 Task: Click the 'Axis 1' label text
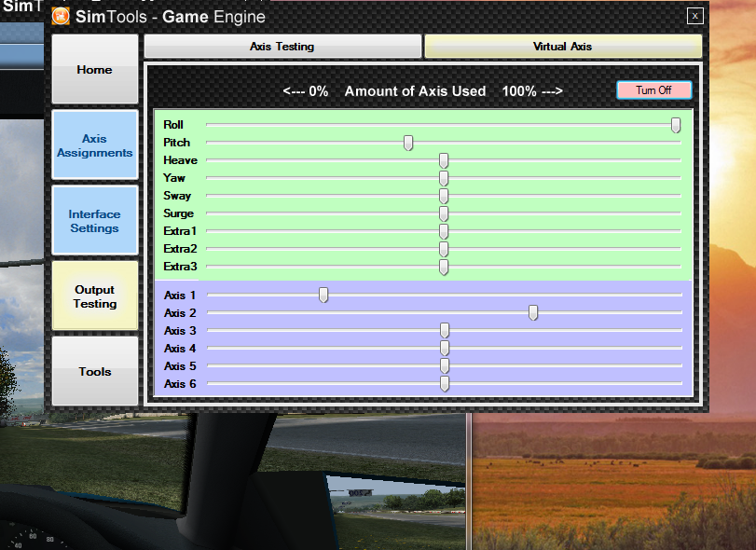(x=180, y=295)
